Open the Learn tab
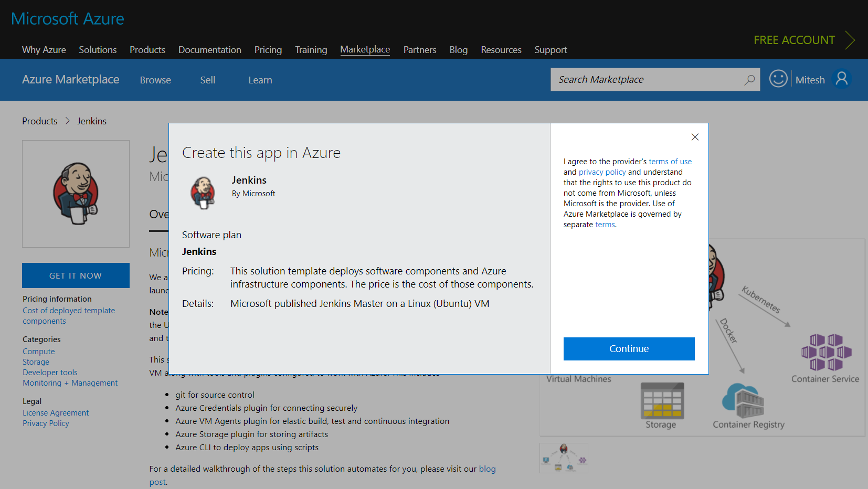The width and height of the screenshot is (868, 489). coord(260,80)
